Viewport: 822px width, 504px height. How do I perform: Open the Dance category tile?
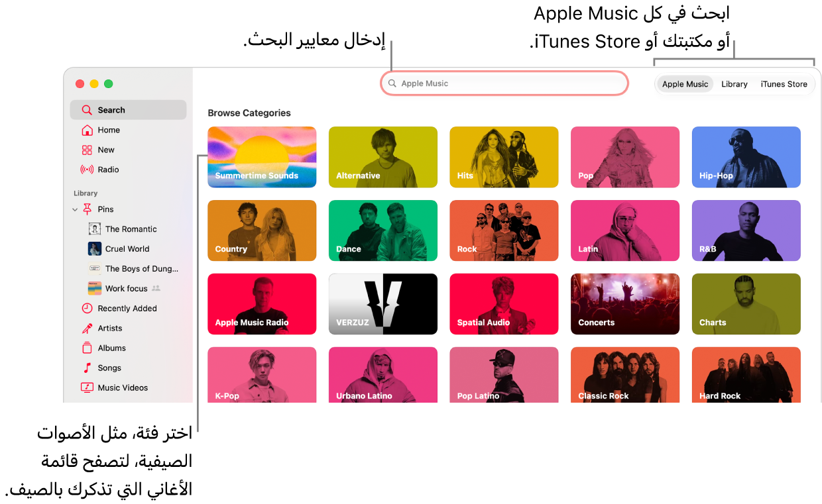[383, 230]
